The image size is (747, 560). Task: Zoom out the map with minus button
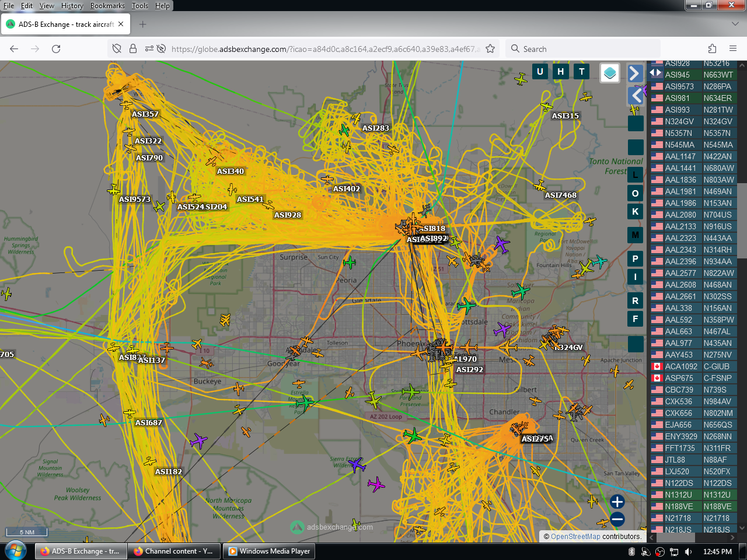pyautogui.click(x=617, y=519)
